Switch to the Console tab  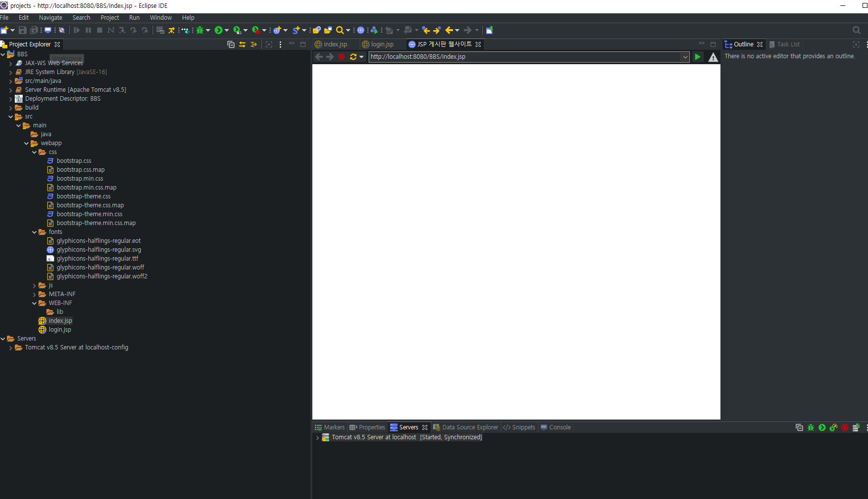(x=556, y=427)
